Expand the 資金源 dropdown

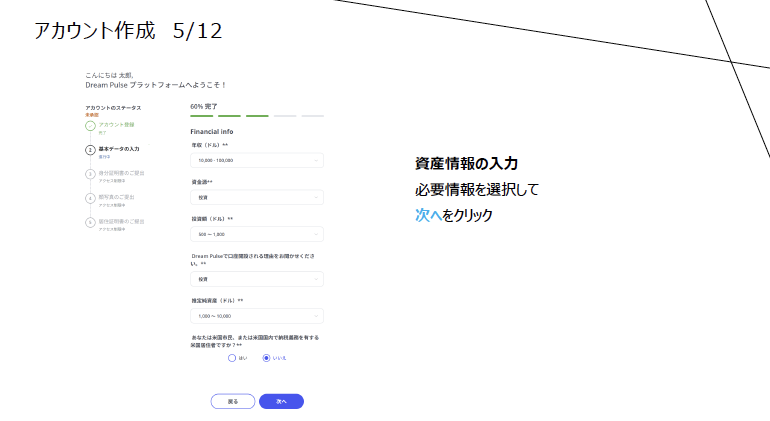[x=257, y=197]
